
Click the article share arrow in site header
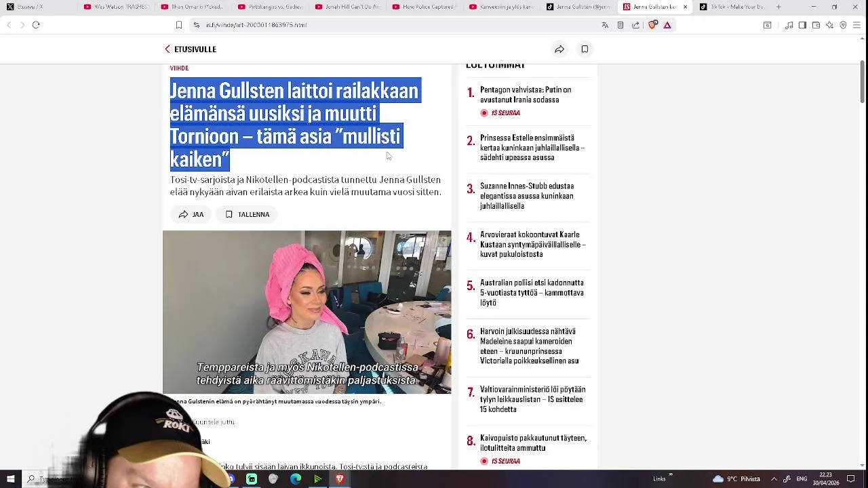coord(559,49)
